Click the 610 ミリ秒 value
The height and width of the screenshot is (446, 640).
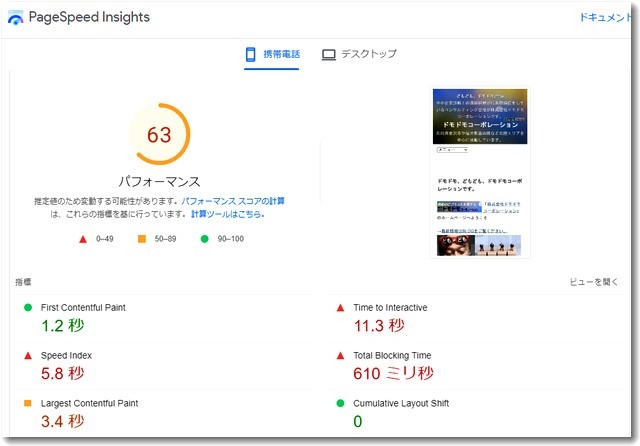coord(393,373)
